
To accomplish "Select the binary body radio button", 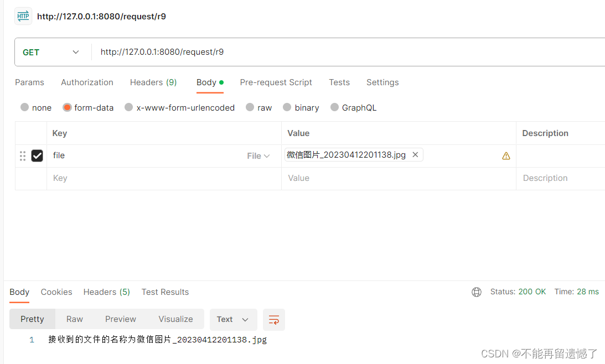I will tap(287, 107).
